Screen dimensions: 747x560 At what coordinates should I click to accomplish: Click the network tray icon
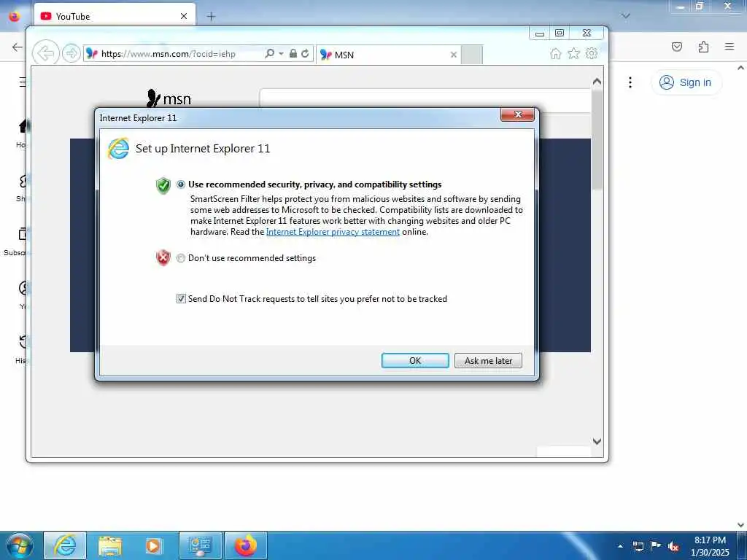638,546
